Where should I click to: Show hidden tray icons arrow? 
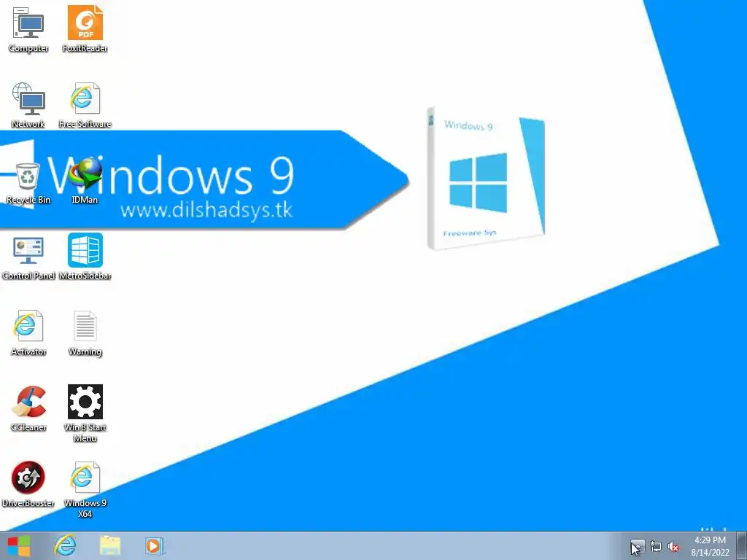637,547
